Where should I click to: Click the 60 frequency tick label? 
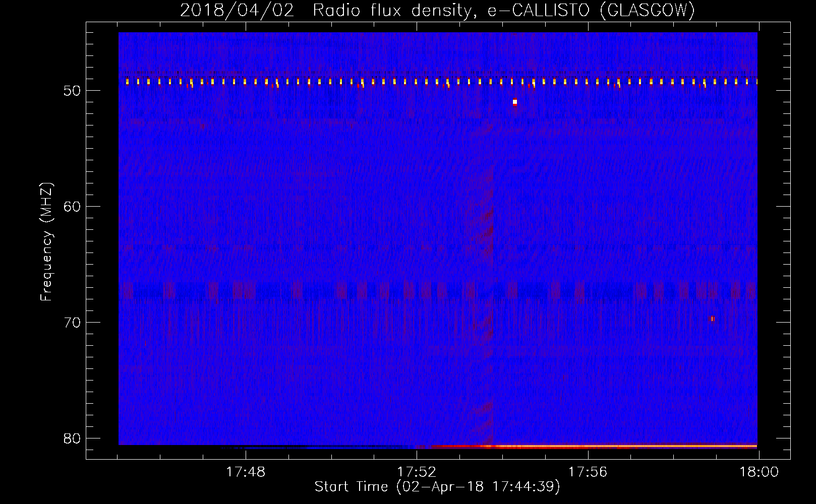72,207
